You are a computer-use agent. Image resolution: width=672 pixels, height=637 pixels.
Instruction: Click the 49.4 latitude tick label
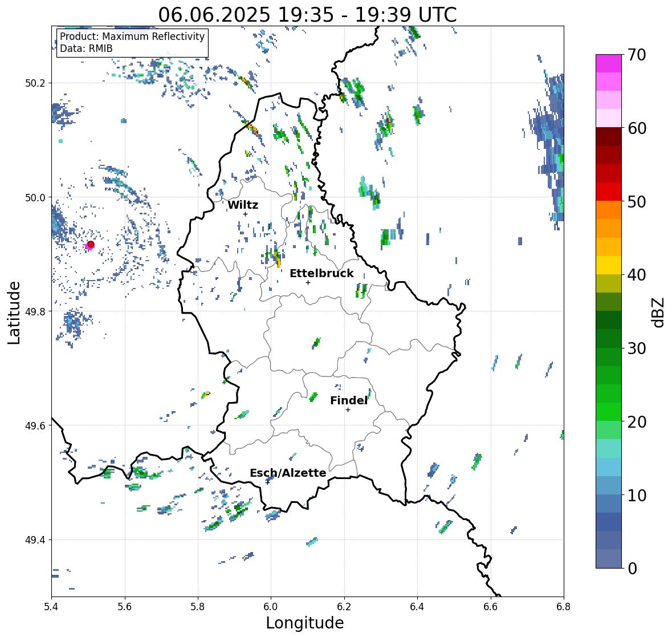35,539
